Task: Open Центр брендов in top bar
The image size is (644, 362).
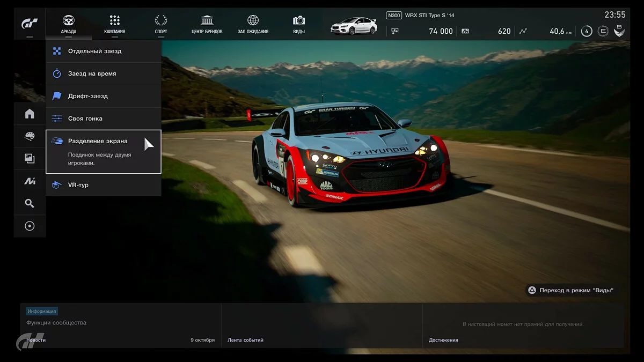Action: (207, 25)
